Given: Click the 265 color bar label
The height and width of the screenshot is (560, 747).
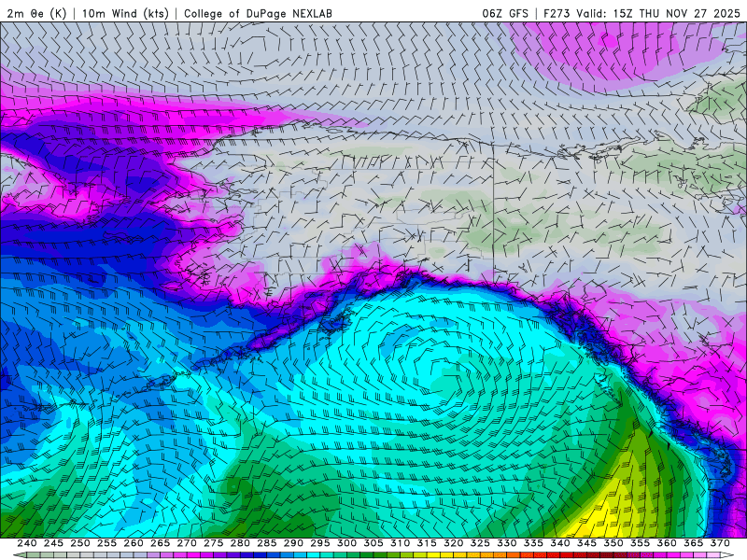Looking at the screenshot, I should pyautogui.click(x=160, y=543).
